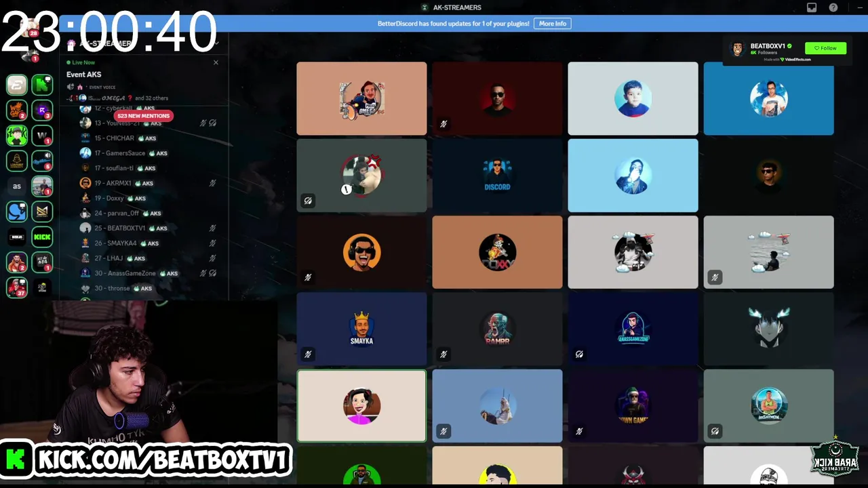This screenshot has width=868, height=488.
Task: Focus the SMAYKA crown avatar call tile
Action: [x=361, y=329]
